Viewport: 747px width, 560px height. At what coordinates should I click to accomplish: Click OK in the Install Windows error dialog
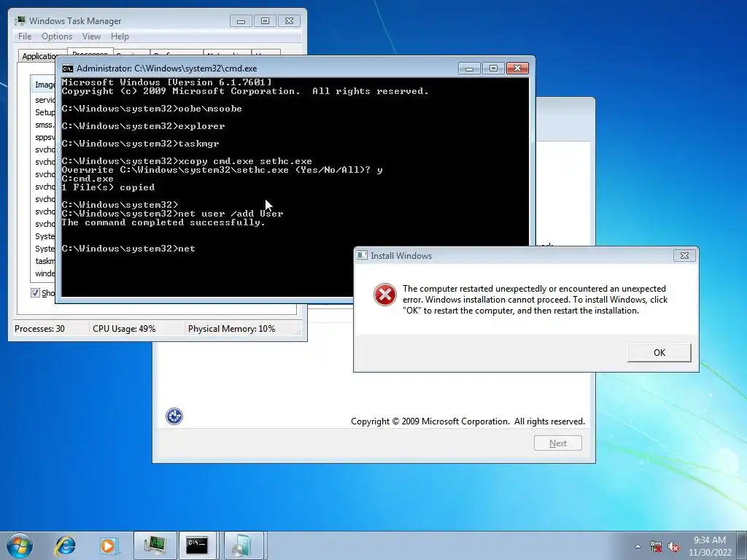coord(659,353)
